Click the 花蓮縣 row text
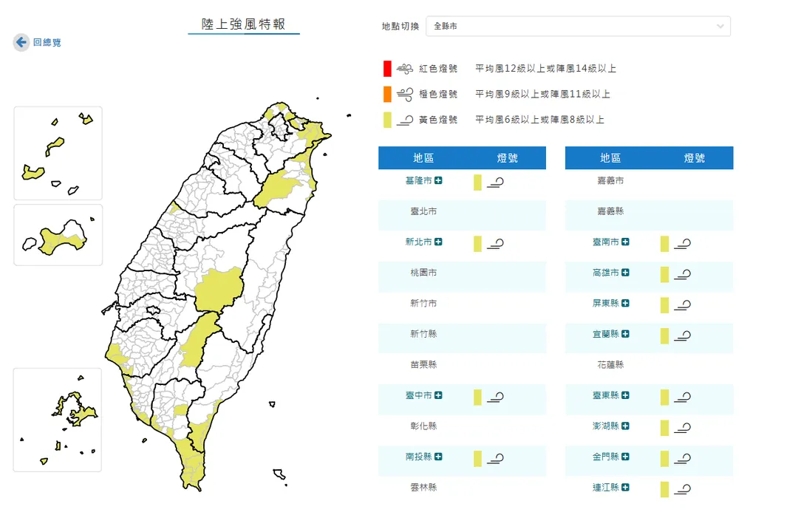Screen dimensions: 798x532 click(610, 364)
